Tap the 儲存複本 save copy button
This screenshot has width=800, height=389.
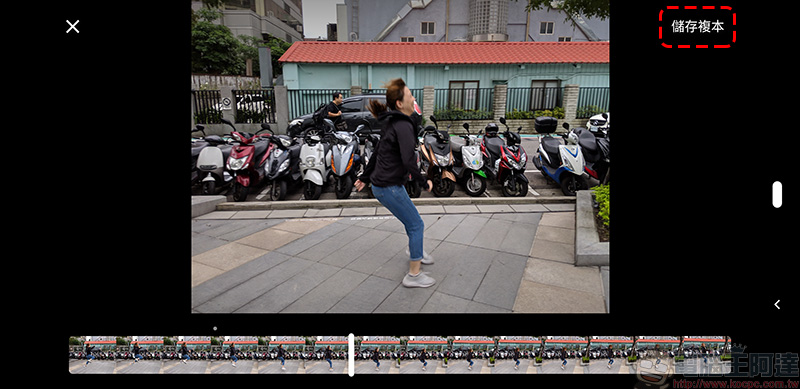(x=697, y=27)
